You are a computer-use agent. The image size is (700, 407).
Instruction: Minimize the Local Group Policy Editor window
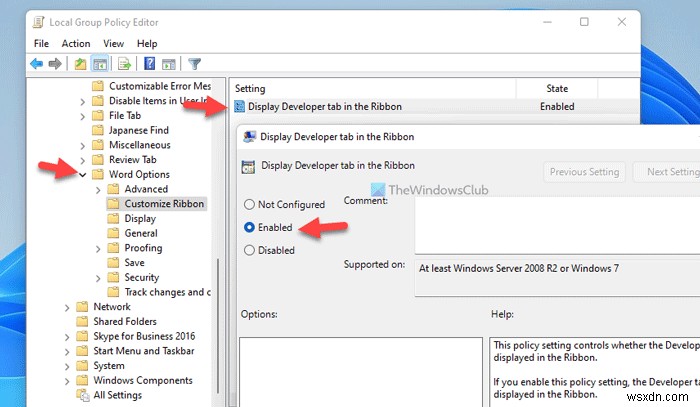point(547,22)
